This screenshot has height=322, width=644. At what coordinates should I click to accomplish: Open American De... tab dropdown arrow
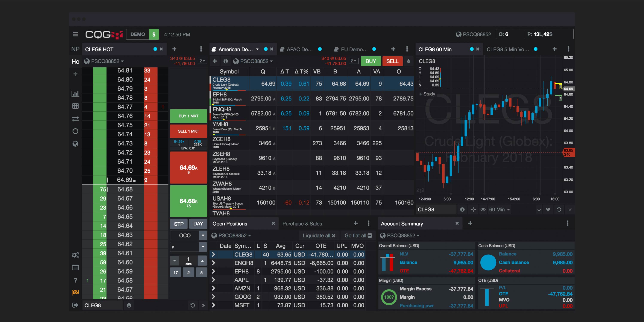257,49
